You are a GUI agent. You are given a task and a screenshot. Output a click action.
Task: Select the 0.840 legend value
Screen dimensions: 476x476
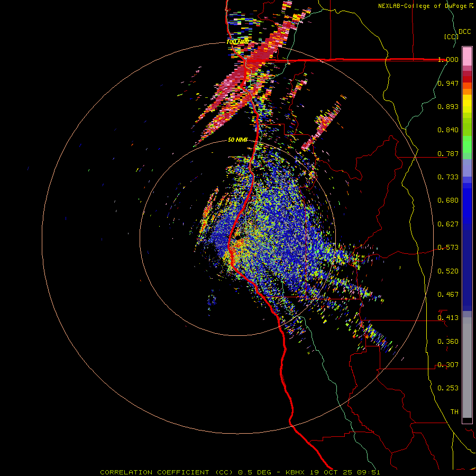[x=448, y=130]
